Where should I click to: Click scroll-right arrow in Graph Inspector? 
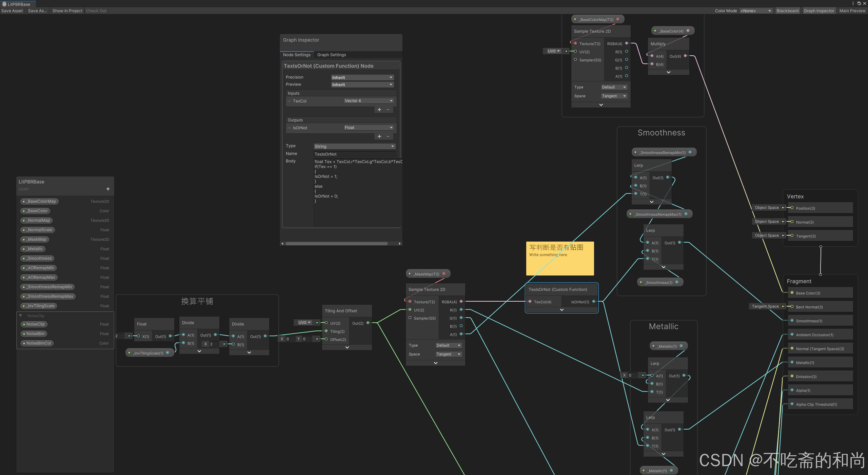tap(400, 244)
